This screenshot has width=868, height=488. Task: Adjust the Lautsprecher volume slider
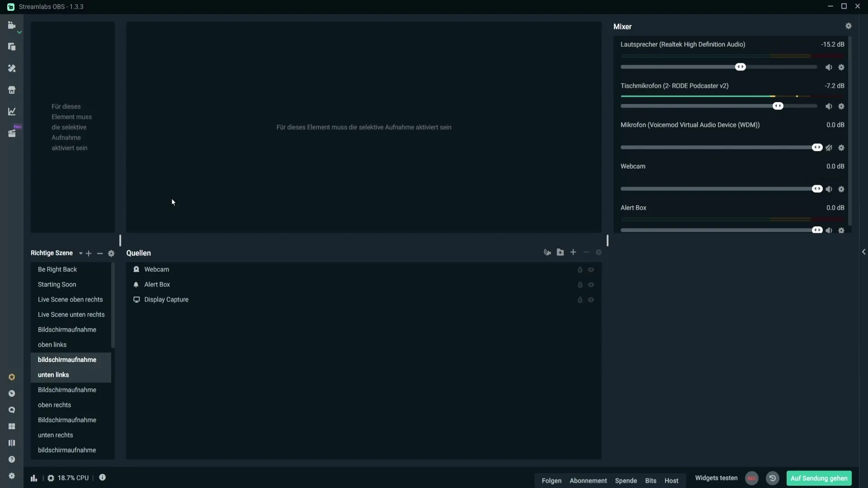coord(741,67)
